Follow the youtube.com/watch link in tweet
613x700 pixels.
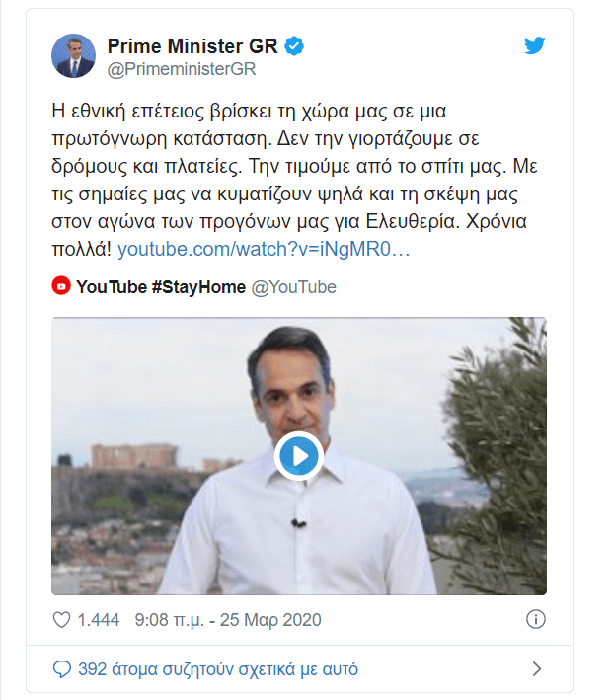(x=263, y=251)
